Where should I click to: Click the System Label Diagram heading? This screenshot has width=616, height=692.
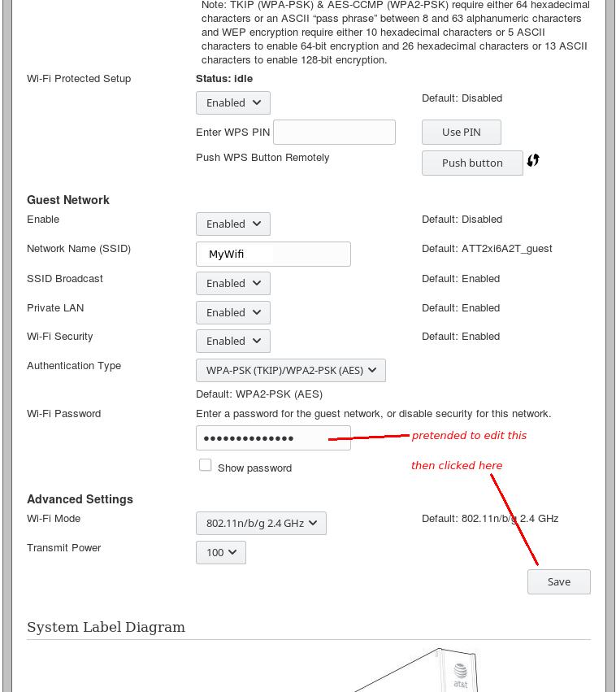[x=106, y=627]
